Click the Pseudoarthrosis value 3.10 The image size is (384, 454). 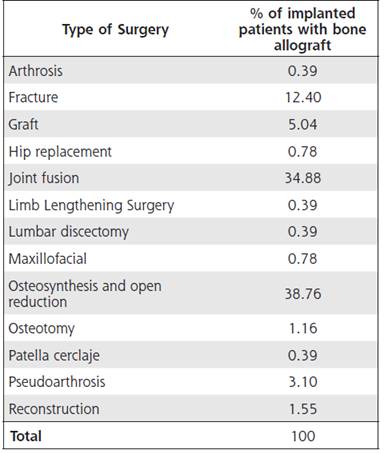tap(303, 382)
